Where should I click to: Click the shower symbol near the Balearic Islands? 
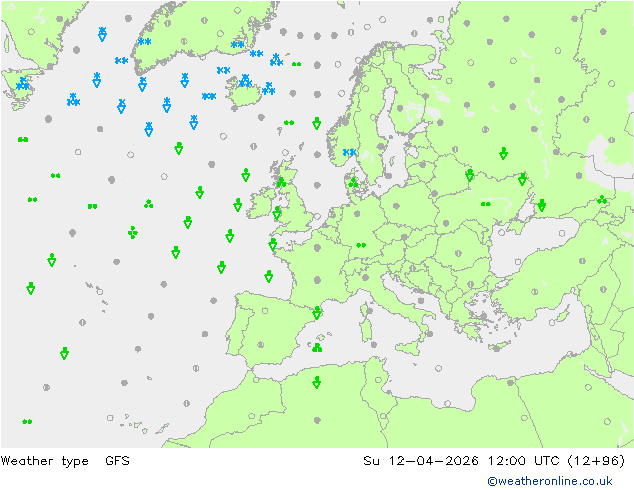click(317, 347)
